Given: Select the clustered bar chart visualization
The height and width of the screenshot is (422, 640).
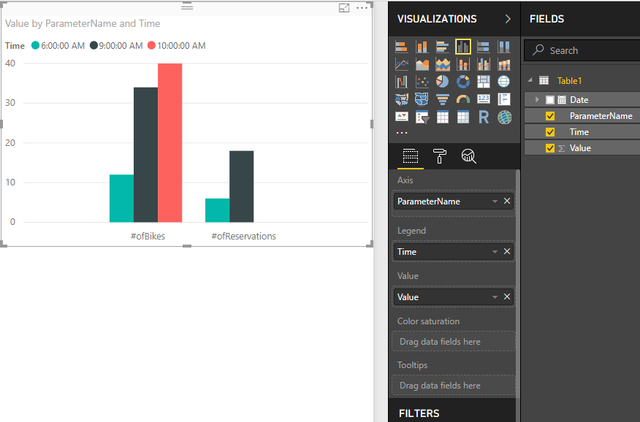Looking at the screenshot, I should point(442,47).
